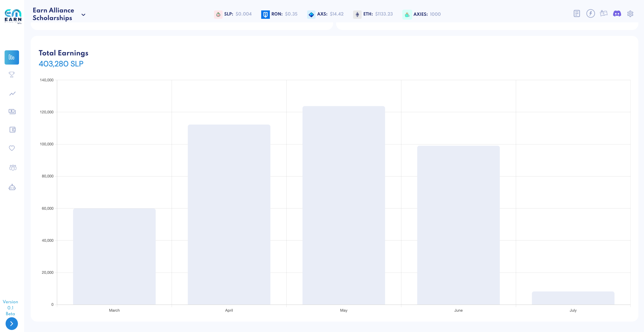The width and height of the screenshot is (644, 332).
Task: Open the cash payments sidebar icon
Action: click(12, 112)
